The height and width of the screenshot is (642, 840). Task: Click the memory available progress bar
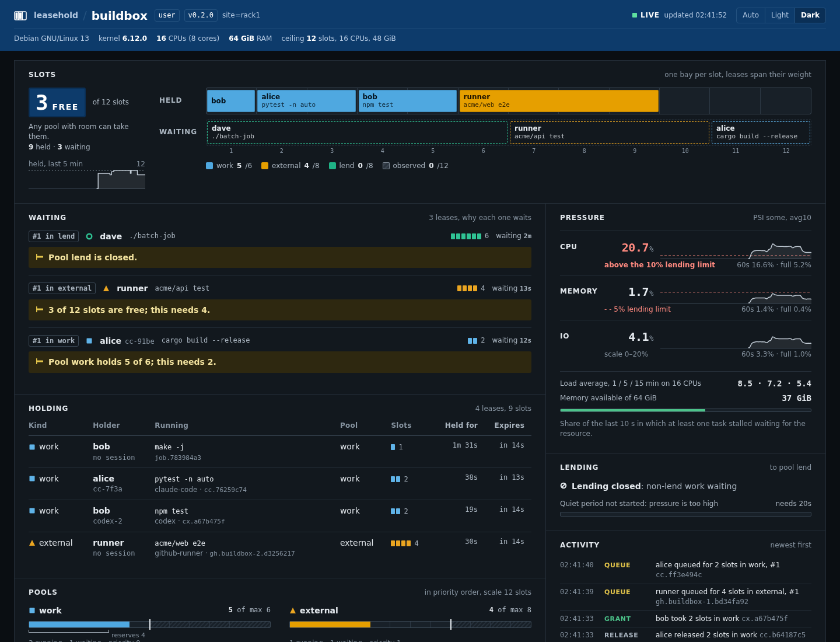pos(685,410)
